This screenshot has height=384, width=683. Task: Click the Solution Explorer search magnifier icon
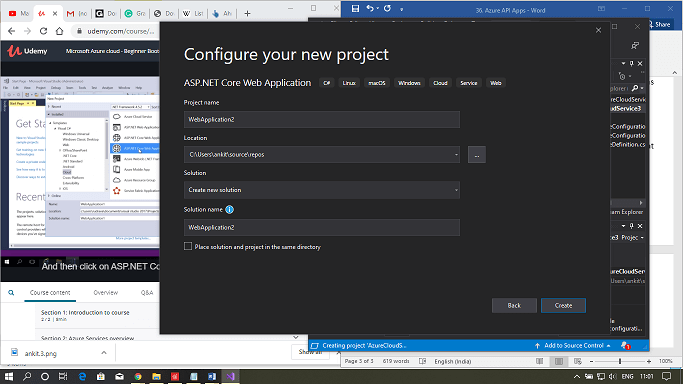635,88
